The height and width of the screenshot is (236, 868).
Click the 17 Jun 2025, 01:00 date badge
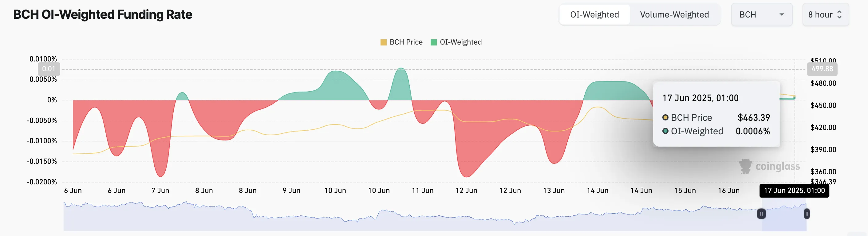coord(794,191)
